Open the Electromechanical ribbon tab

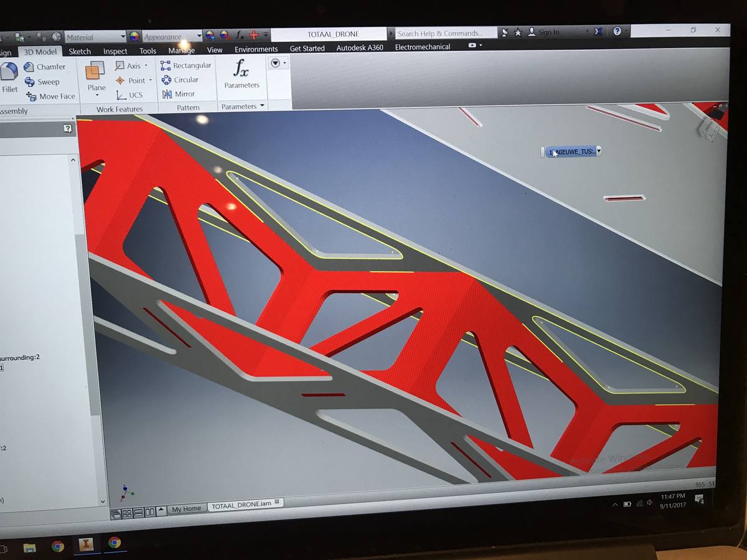[x=423, y=47]
